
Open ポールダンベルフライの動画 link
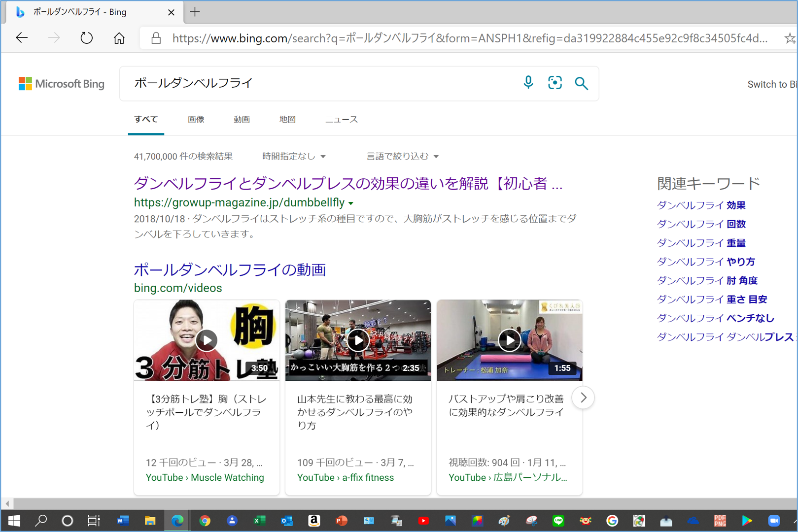tap(230, 269)
